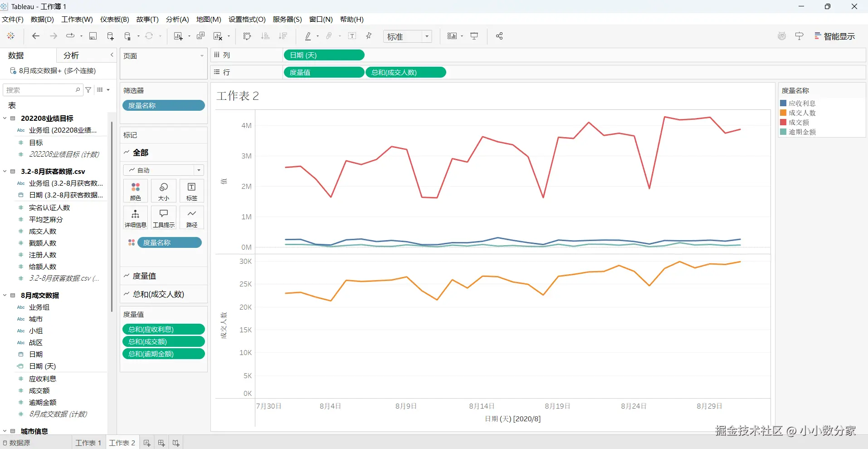The image size is (868, 449).
Task: Click the 度量名称 filter pill
Action: [x=164, y=105]
